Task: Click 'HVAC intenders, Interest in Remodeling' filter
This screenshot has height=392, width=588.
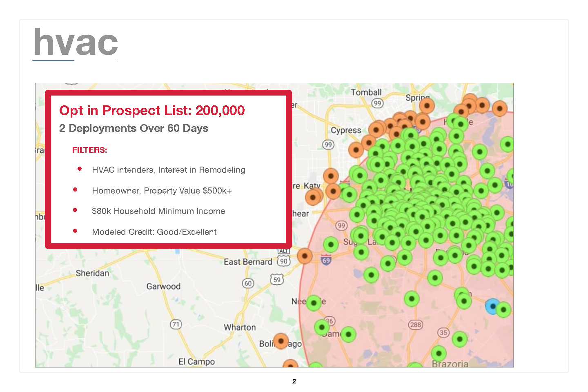Action: tap(169, 170)
